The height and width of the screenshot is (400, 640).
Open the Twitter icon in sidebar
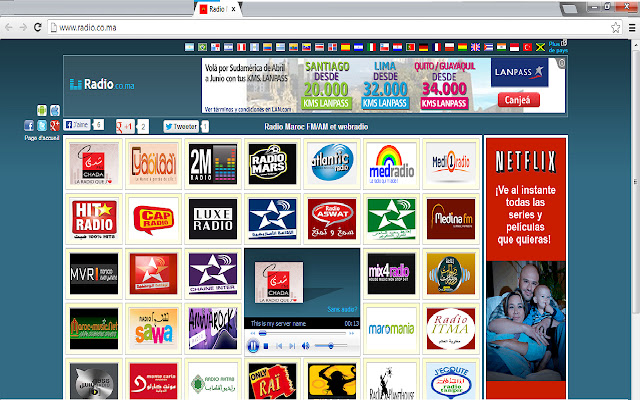pos(42,125)
